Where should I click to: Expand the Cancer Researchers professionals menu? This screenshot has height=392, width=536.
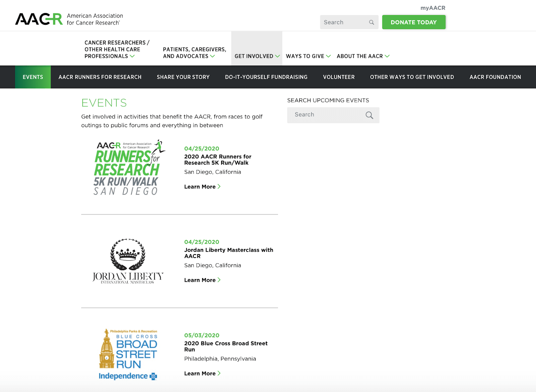[x=117, y=50]
